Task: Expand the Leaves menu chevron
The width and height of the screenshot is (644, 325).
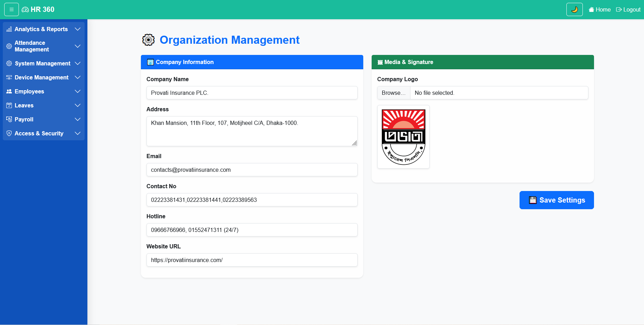Action: pos(78,105)
